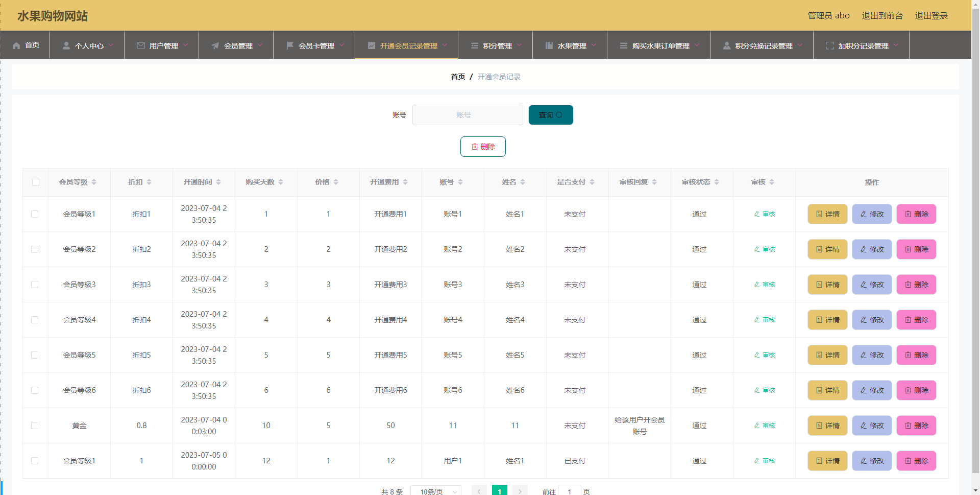Expand the 积分管理 dropdown arrow
The width and height of the screenshot is (980, 495).
point(519,45)
